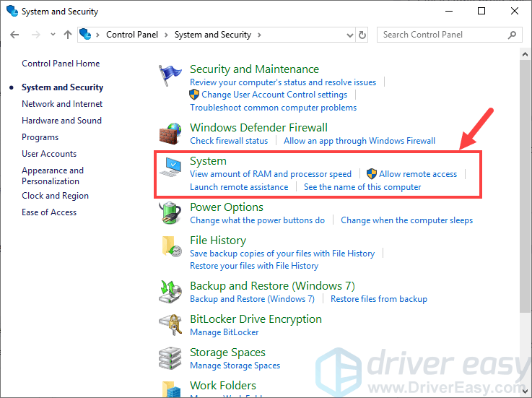Open Manage Storage Spaces
This screenshot has height=398, width=532.
235,365
